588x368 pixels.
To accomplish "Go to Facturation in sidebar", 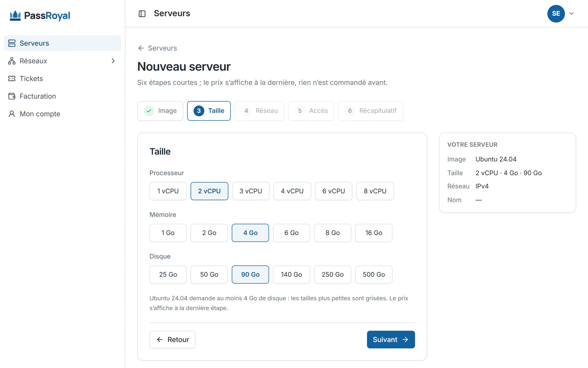I will 62,96.
